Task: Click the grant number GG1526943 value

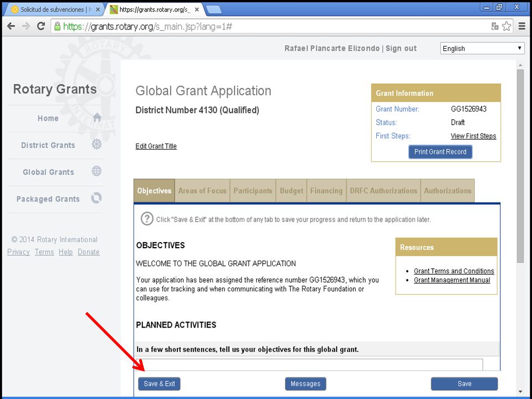Action: pos(469,109)
